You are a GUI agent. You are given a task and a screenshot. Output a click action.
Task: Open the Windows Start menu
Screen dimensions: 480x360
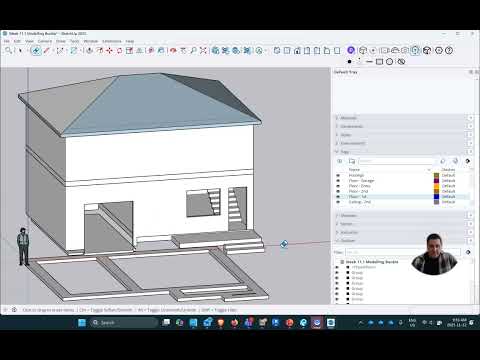click(x=82, y=323)
